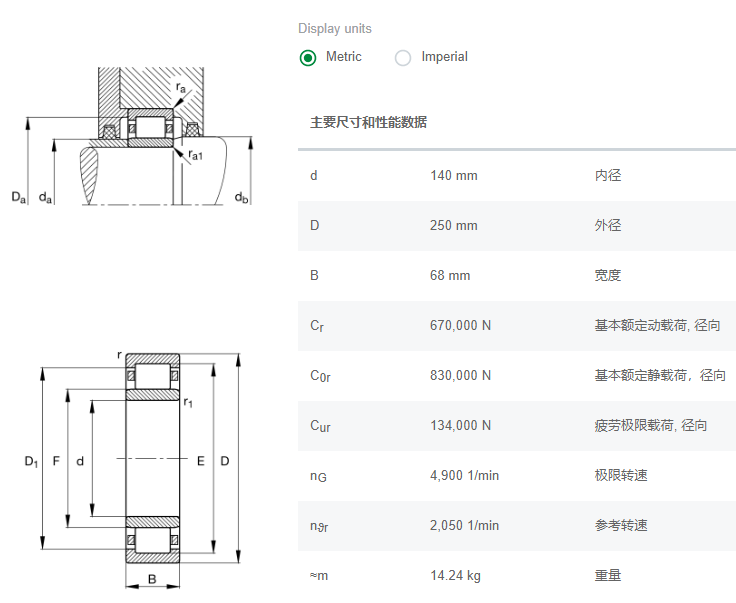Click the 极限转速 description label
736x603 pixels.
coord(621,476)
